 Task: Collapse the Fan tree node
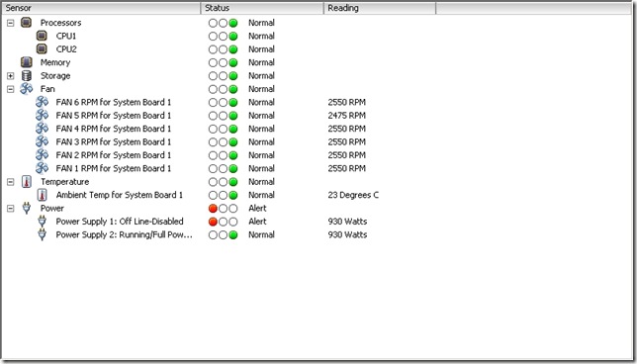11,89
